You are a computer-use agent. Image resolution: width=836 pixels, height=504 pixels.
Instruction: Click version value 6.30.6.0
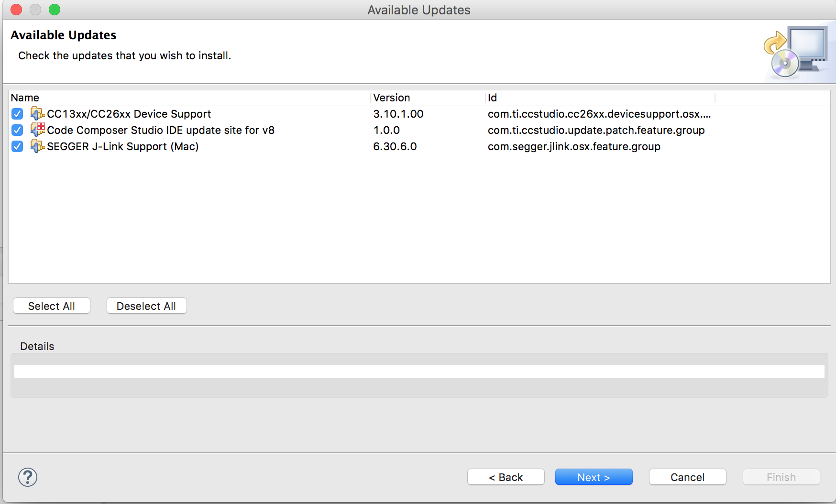tap(395, 146)
